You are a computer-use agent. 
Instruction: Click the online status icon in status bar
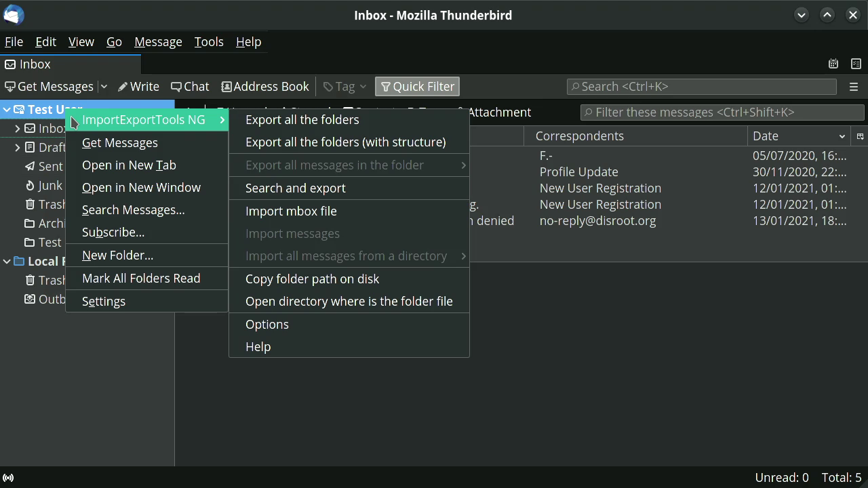pos(8,478)
